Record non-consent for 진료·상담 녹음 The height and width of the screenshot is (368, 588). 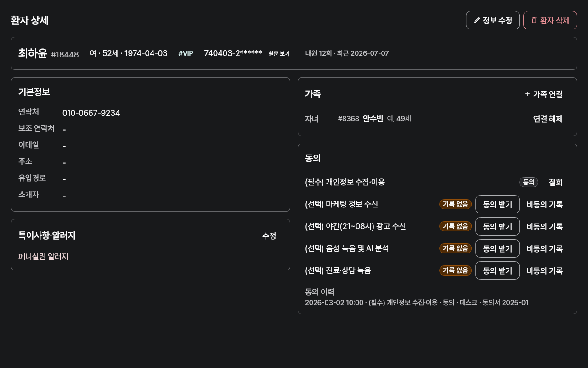[x=545, y=270]
